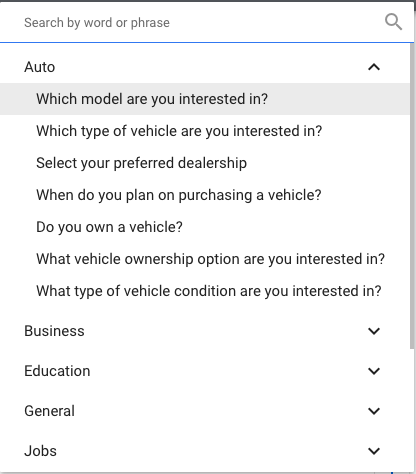Open the General category label
This screenshot has width=416, height=474.
click(x=49, y=411)
